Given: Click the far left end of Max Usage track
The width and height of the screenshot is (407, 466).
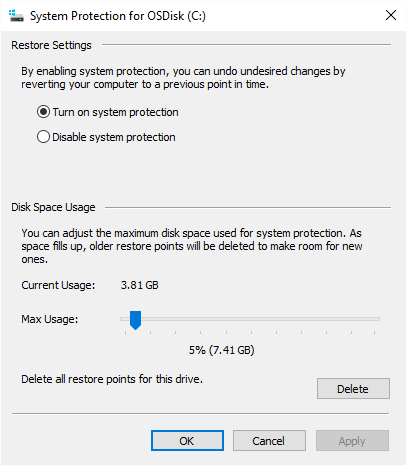Looking at the screenshot, I should (x=123, y=319).
